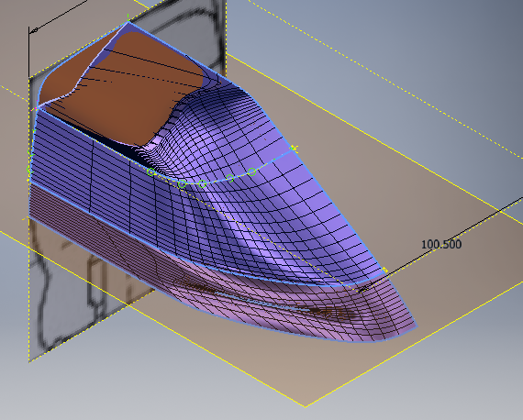Select the yellow dimension endpoint near the nose
The height and width of the screenshot is (420, 523).
(384, 270)
